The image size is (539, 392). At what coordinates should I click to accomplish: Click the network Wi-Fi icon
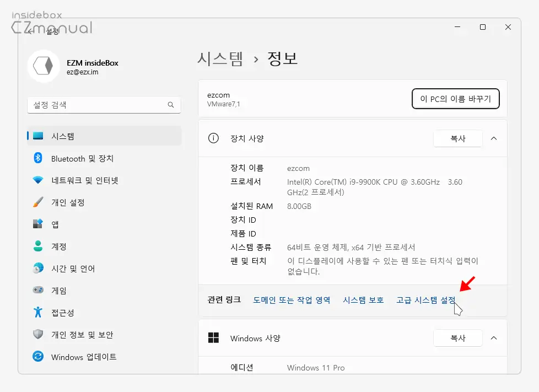click(x=38, y=180)
